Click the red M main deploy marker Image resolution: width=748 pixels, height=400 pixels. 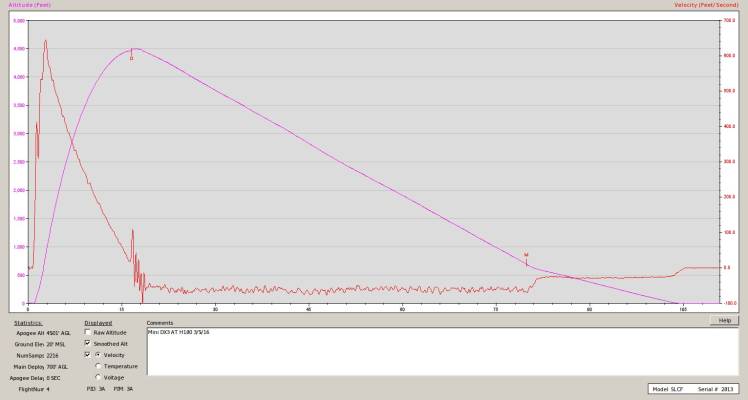point(525,255)
